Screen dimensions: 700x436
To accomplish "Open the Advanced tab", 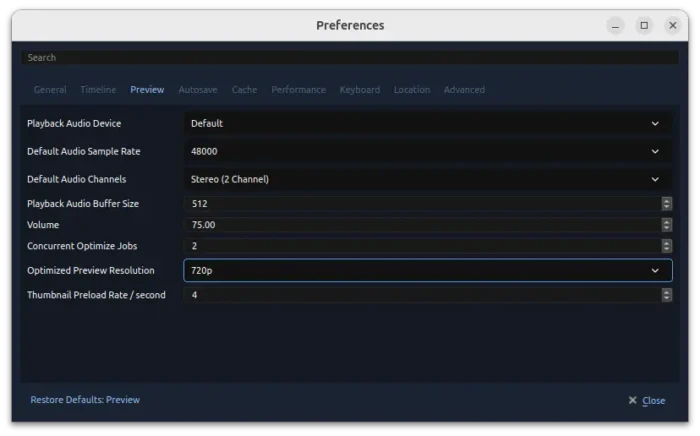I will 464,90.
